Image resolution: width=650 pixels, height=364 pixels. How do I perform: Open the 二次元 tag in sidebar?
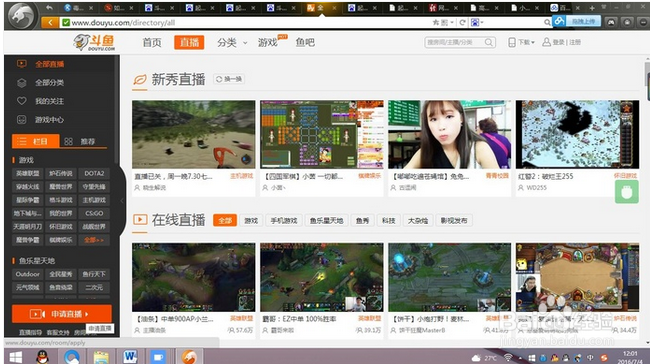pos(94,287)
